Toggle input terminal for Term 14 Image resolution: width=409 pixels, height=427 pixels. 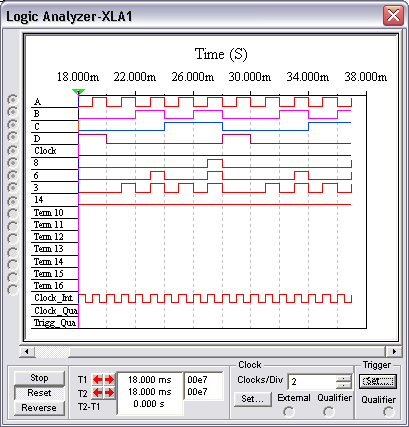13,265
